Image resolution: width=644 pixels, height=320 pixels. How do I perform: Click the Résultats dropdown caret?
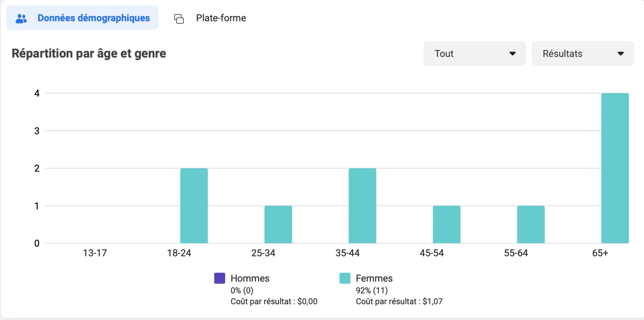(620, 54)
